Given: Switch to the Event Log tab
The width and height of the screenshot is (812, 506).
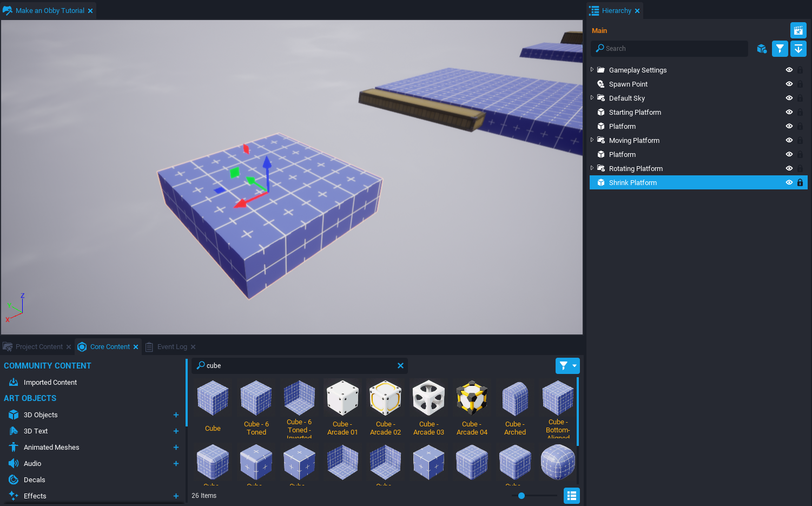Looking at the screenshot, I should tap(172, 346).
